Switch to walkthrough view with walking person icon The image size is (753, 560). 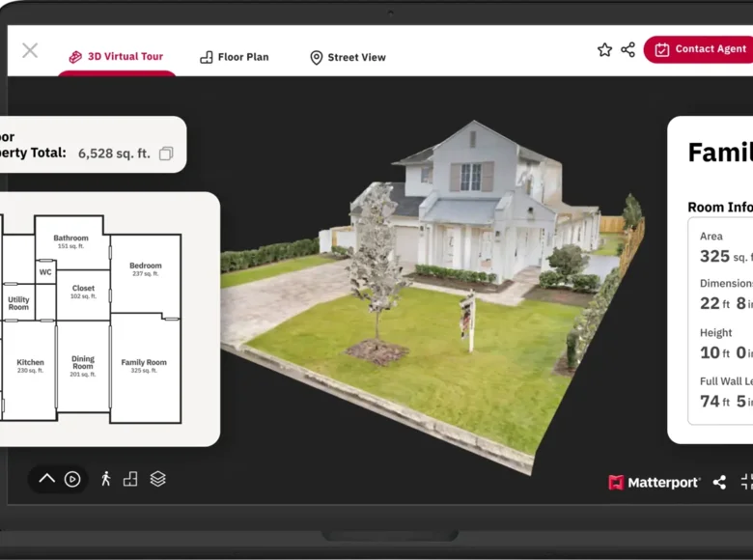(x=106, y=479)
